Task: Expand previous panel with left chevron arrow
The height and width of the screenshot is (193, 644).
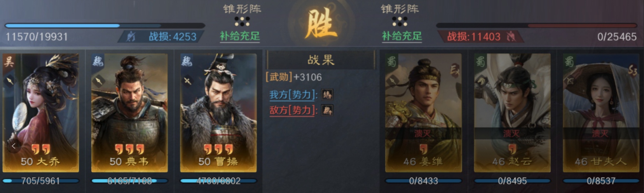Action: click(x=14, y=146)
